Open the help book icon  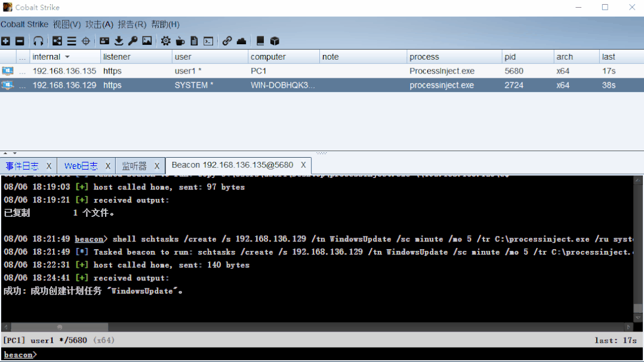click(x=260, y=41)
